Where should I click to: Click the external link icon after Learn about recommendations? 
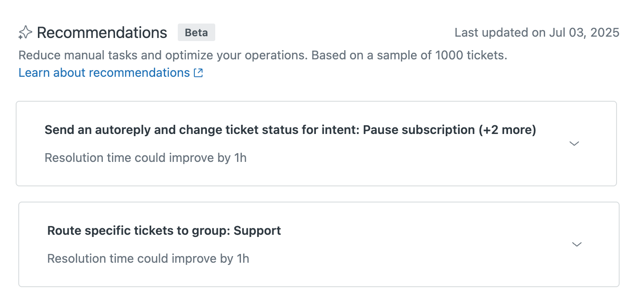coord(198,73)
